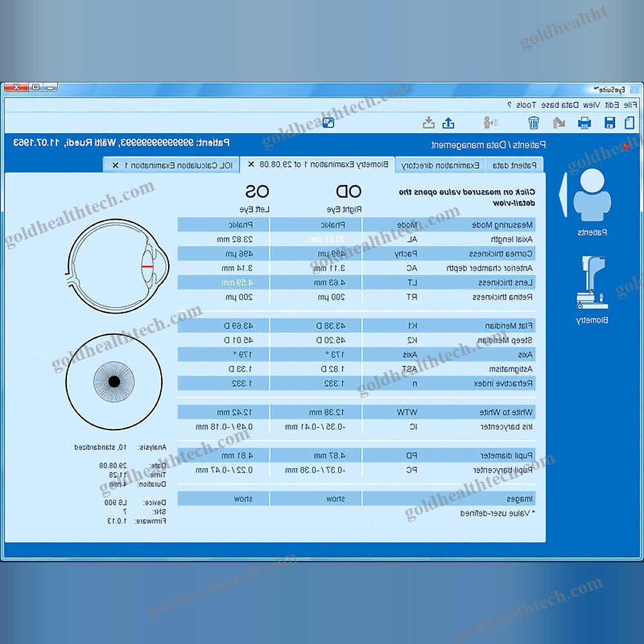The height and width of the screenshot is (644, 644).
Task: Open the View menu
Action: pos(591,105)
